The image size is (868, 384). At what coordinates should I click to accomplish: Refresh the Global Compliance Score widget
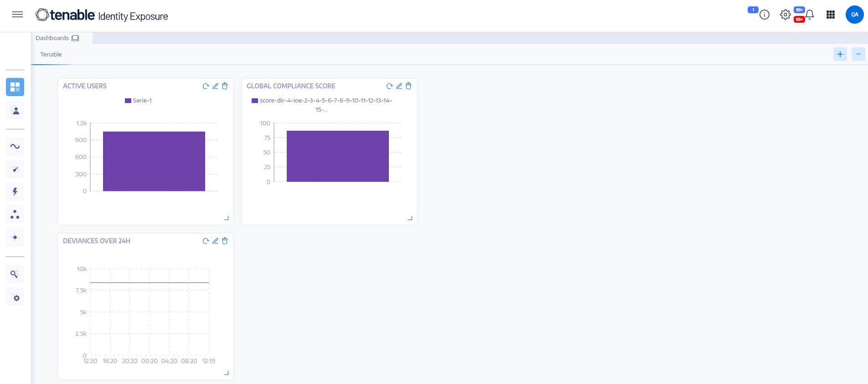coord(389,86)
